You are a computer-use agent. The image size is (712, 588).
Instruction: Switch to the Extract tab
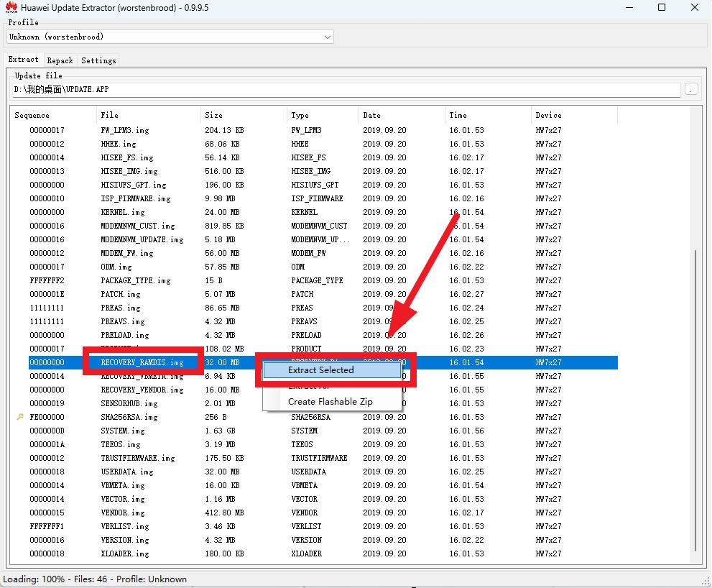point(23,60)
